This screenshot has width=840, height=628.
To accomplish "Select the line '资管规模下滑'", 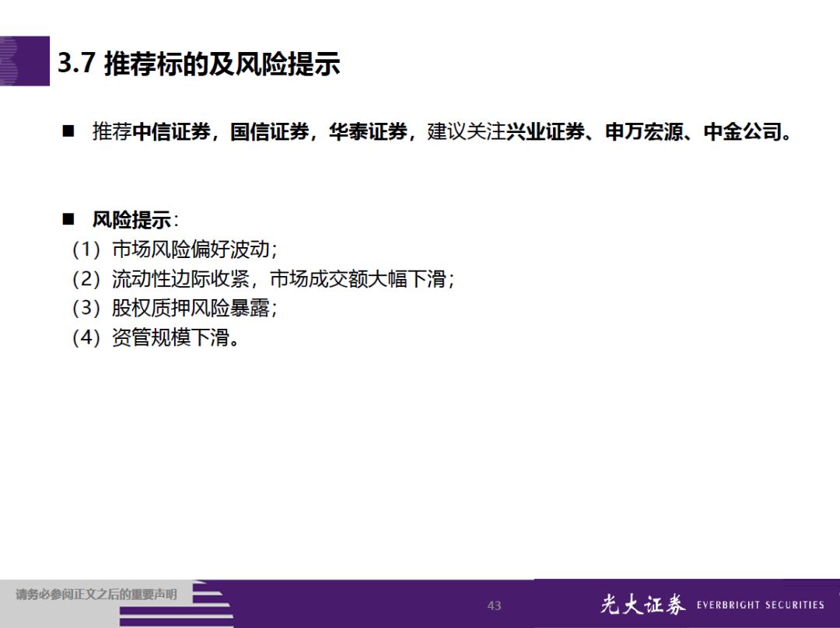I will [x=171, y=338].
